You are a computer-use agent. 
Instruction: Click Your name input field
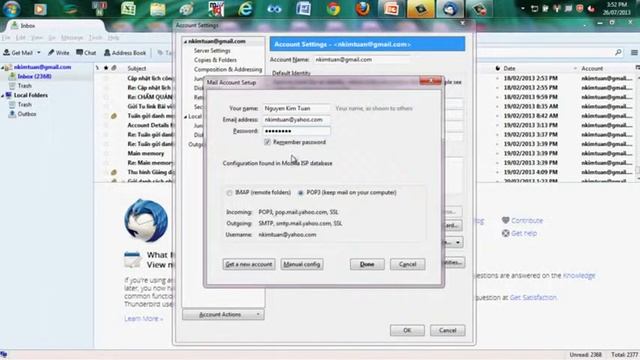pos(296,108)
